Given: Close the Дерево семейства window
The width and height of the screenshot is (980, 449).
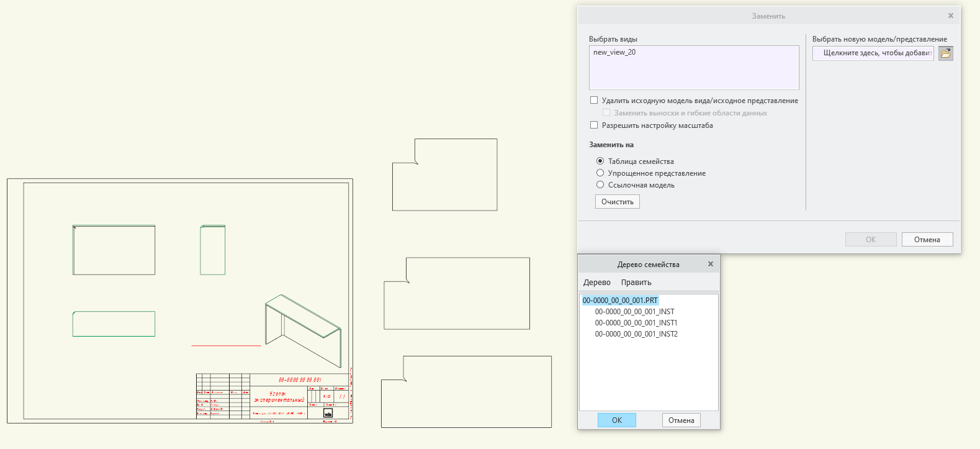Looking at the screenshot, I should pyautogui.click(x=711, y=264).
